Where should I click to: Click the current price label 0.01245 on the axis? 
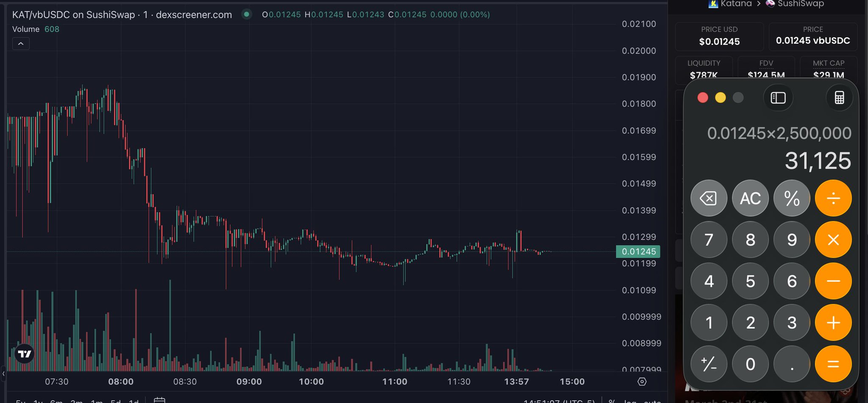638,251
